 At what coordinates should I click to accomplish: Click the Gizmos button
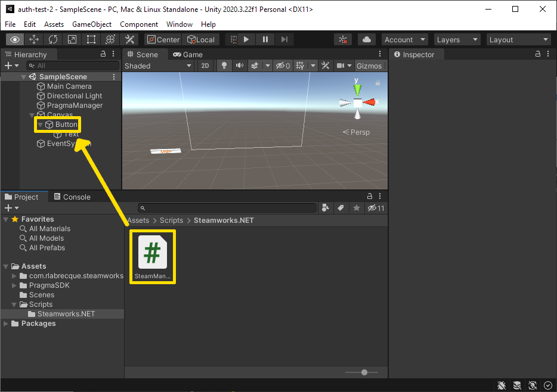coord(369,66)
